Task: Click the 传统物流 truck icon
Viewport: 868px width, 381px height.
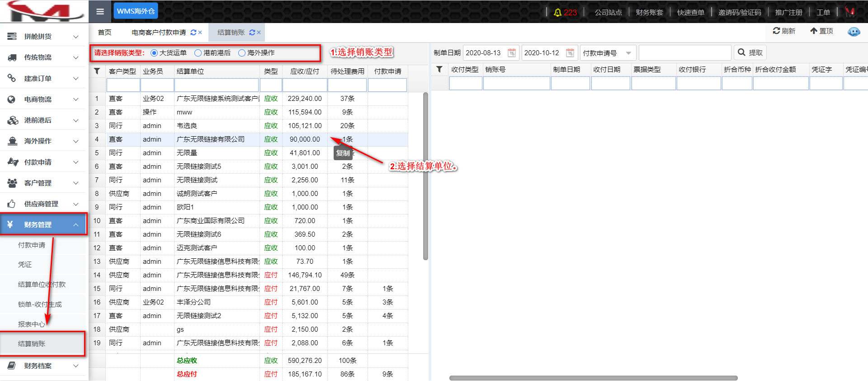Action: 12,57
